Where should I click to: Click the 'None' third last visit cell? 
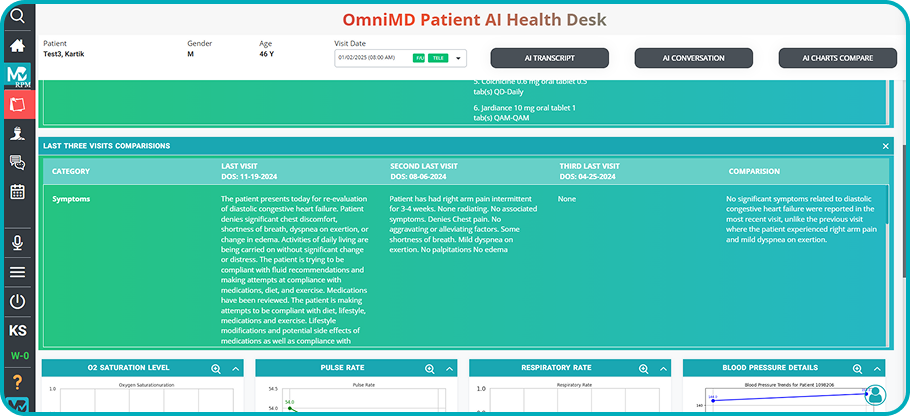click(x=566, y=199)
